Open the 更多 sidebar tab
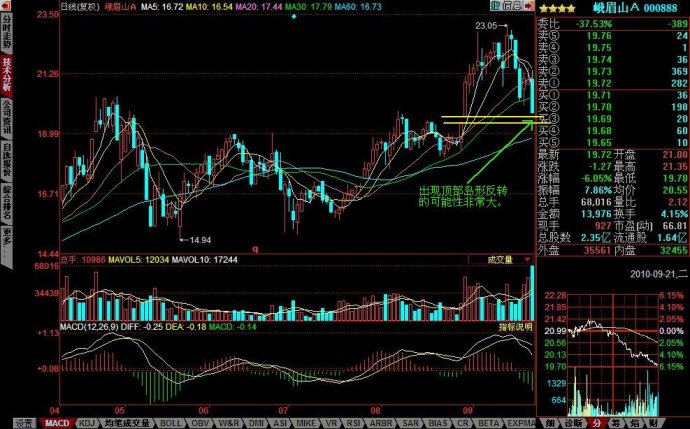The width and height of the screenshot is (690, 429). 7,246
